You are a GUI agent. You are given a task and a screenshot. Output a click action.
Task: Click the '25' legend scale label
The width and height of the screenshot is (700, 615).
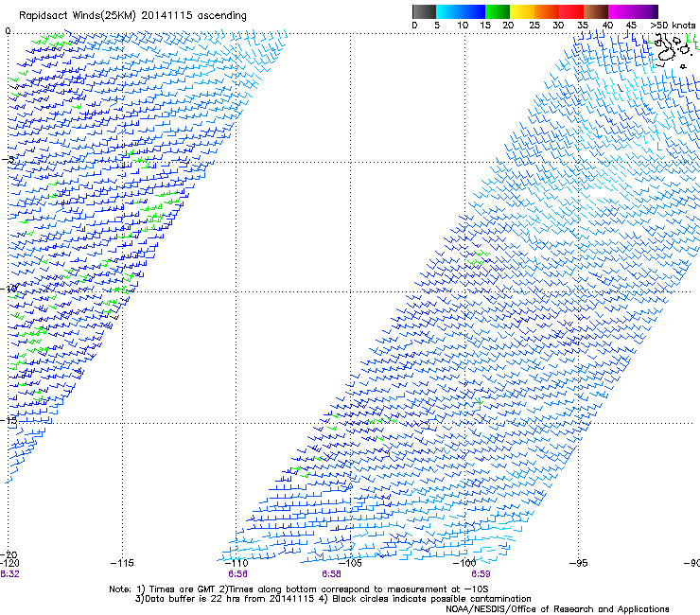534,26
